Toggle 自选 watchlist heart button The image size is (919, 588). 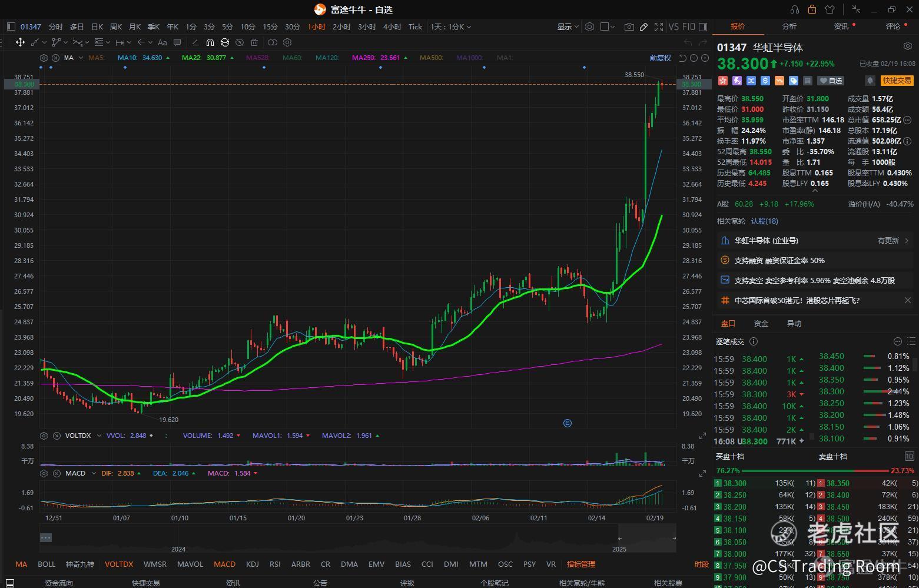coord(831,81)
